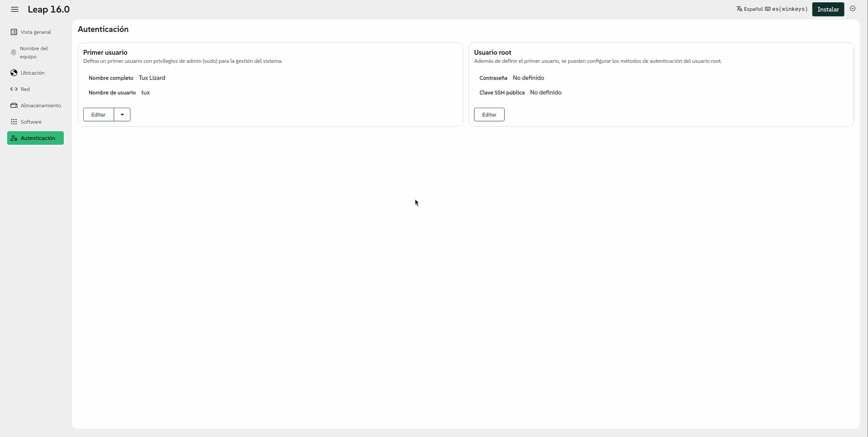Click the user icon in the Autenticación item
The width and height of the screenshot is (868, 437).
pos(14,138)
